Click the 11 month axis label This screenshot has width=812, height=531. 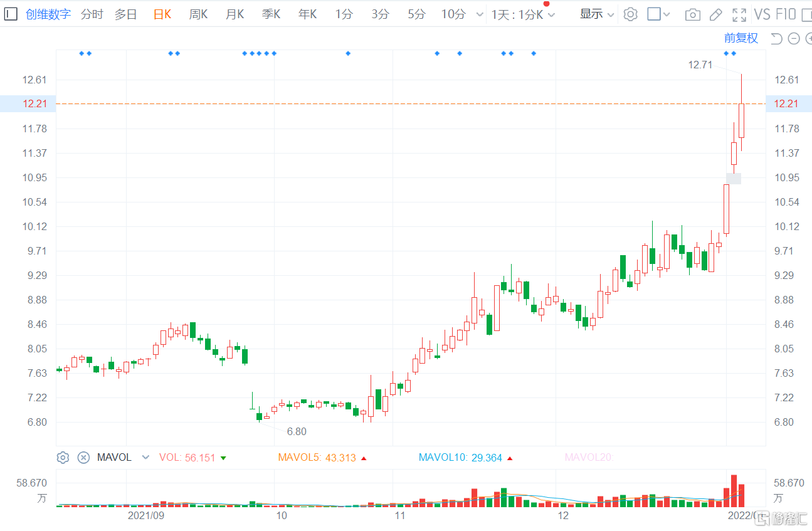(x=399, y=515)
